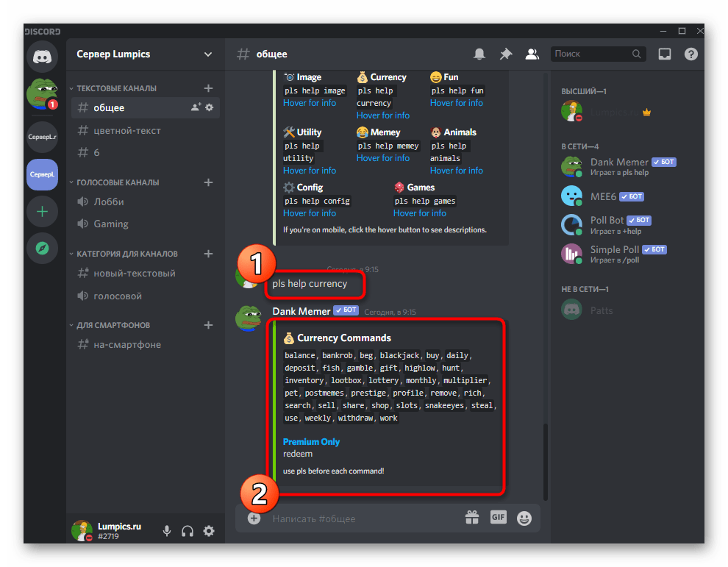Open pinned messages pin icon
This screenshot has height=567, width=728.
[x=505, y=54]
